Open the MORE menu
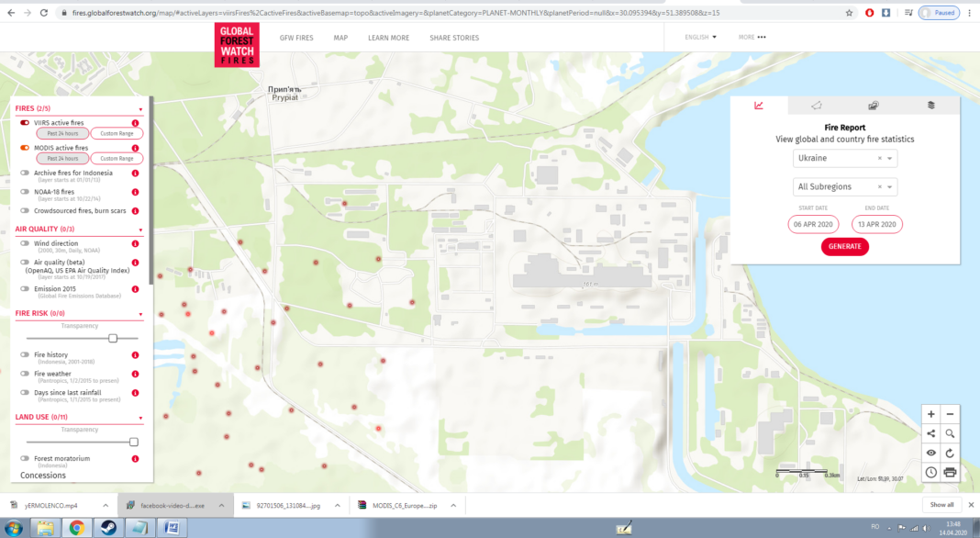980x538 pixels. click(x=752, y=37)
